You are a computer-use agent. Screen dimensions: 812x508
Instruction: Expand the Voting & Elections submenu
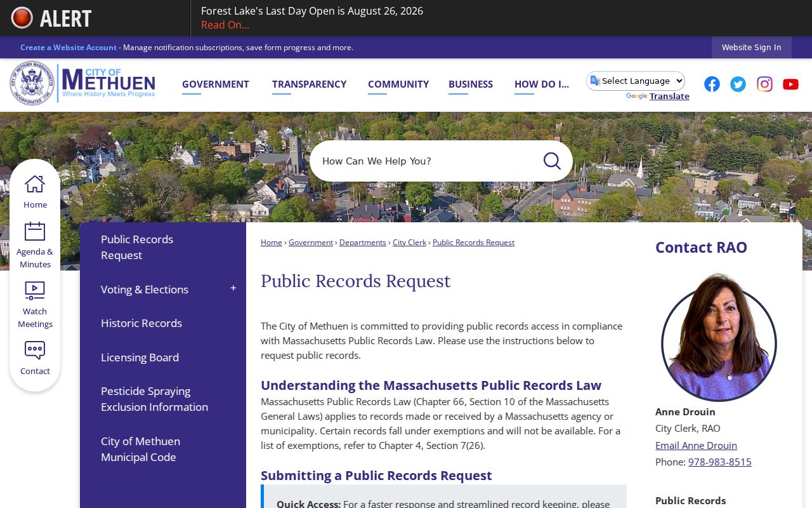233,288
